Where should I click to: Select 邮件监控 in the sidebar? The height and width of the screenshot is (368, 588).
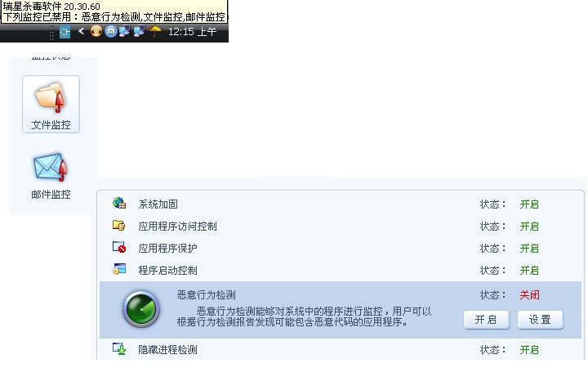coord(51,176)
